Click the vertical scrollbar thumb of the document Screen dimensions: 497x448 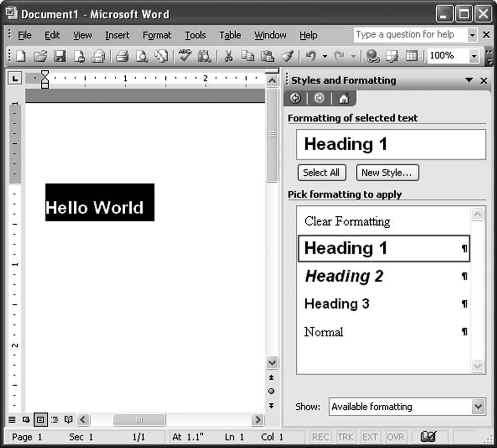click(272, 135)
